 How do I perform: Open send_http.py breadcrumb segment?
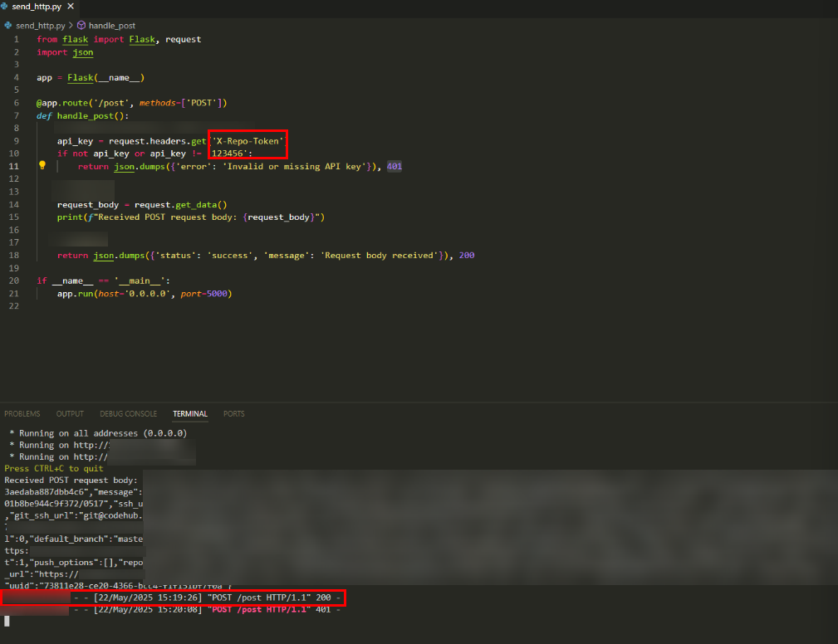(41, 26)
